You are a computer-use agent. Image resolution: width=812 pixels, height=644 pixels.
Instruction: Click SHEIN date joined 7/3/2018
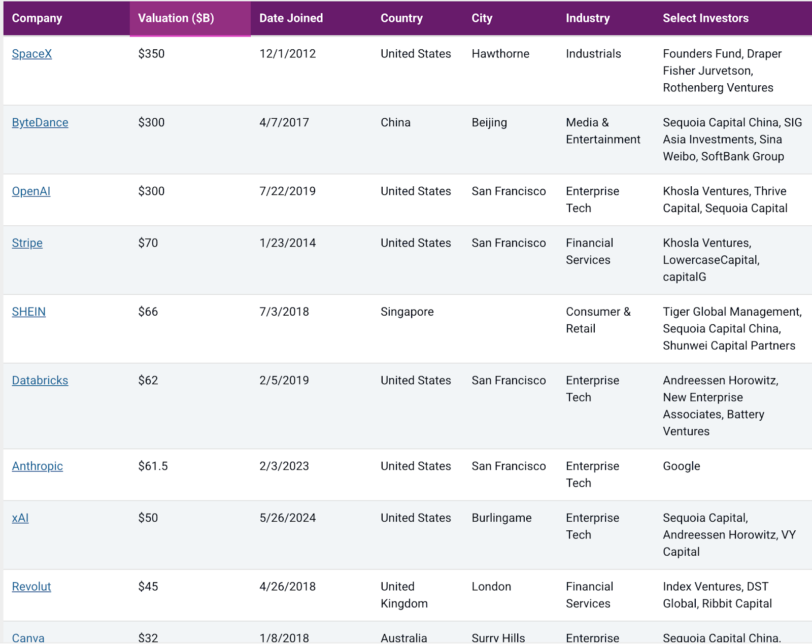point(284,312)
